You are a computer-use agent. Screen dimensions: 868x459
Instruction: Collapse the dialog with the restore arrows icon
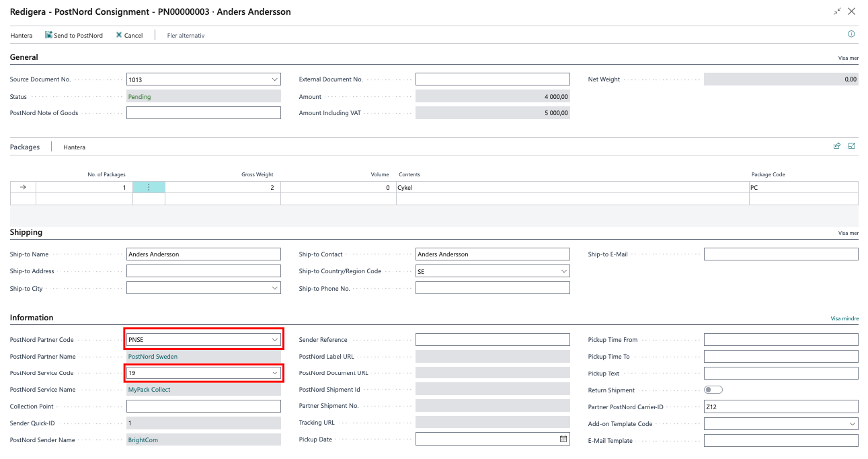coord(837,12)
